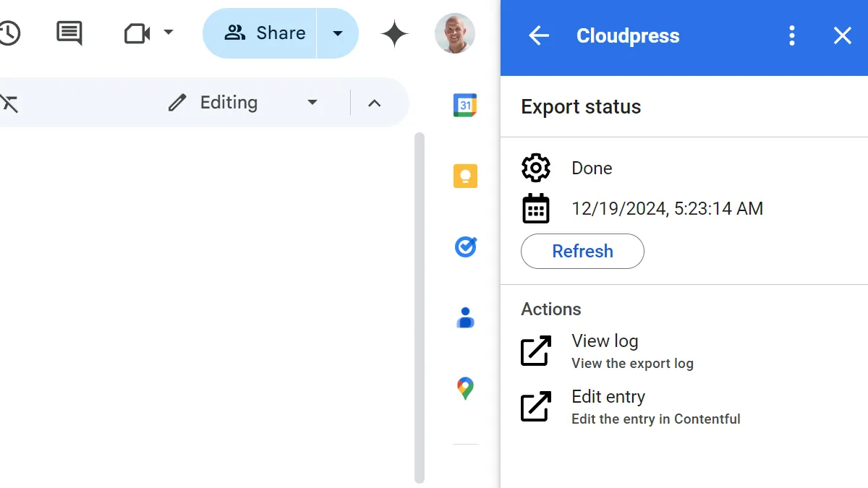The width and height of the screenshot is (868, 488).
Task: Close the Cloudpress side panel
Action: [x=843, y=35]
